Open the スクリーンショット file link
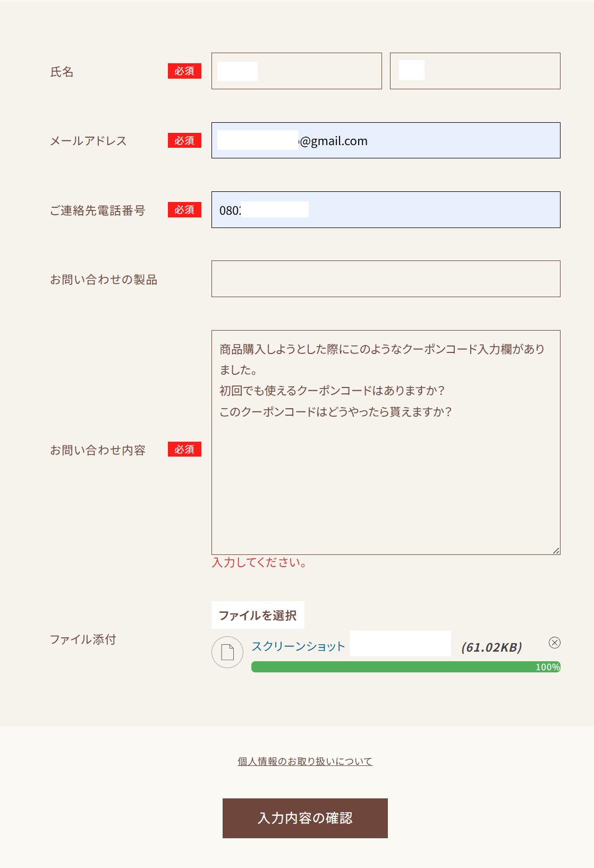This screenshot has width=594, height=868. (x=299, y=646)
